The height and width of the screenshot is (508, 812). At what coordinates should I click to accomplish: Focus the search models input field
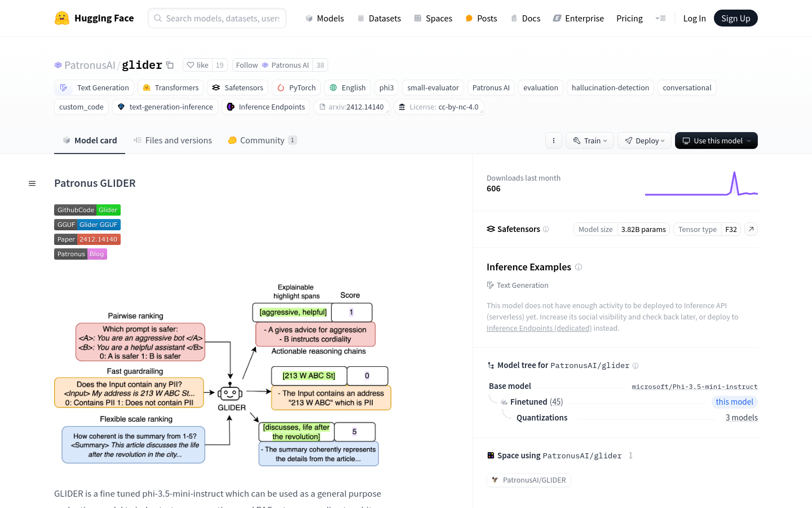click(x=217, y=18)
